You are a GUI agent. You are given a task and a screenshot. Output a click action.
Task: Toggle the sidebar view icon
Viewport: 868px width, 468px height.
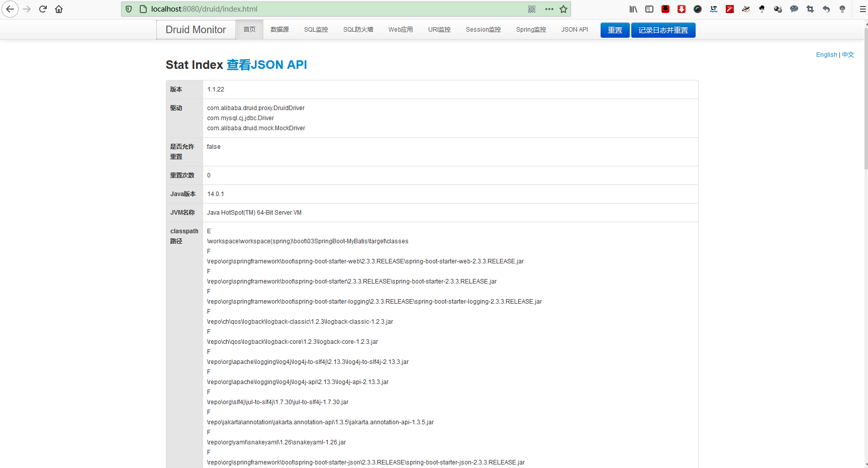pyautogui.click(x=649, y=9)
